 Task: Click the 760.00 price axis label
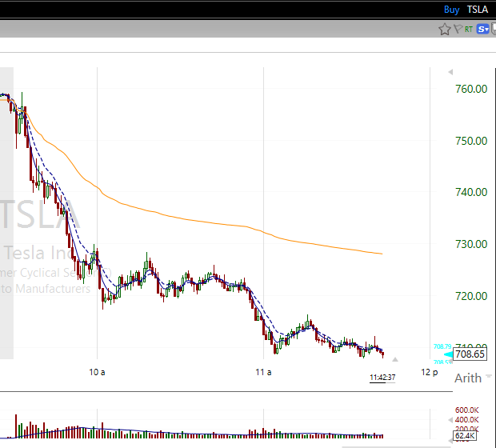(471, 89)
